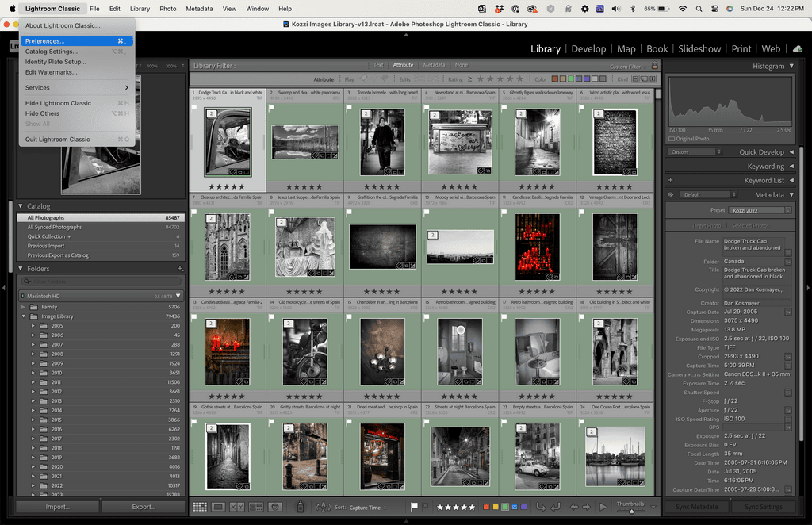Add keyword with Keyword List plus icon

tap(671, 180)
